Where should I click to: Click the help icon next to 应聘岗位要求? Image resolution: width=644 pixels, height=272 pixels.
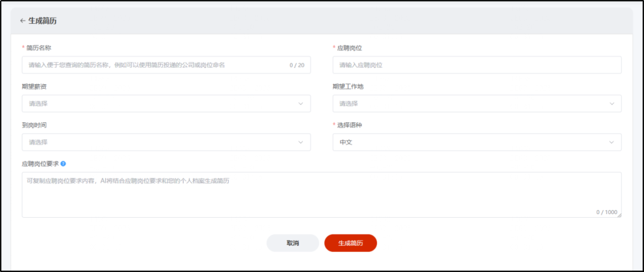click(x=63, y=163)
